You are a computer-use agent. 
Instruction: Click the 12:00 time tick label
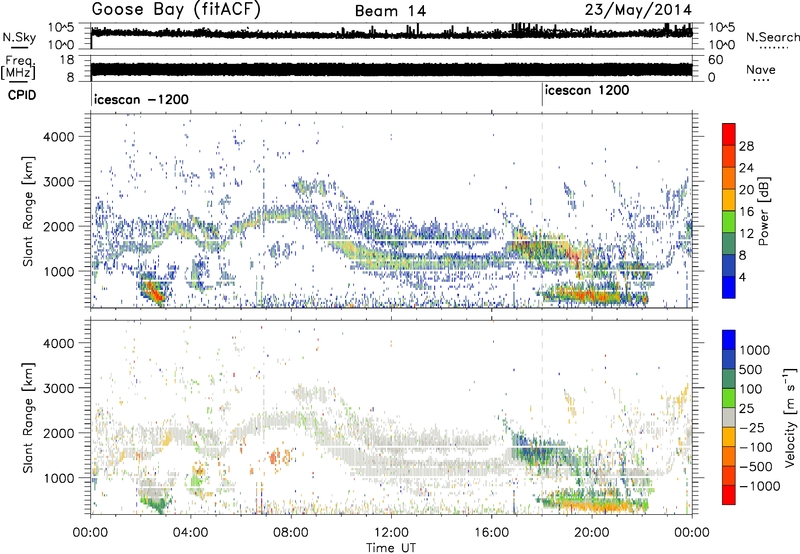pos(391,533)
